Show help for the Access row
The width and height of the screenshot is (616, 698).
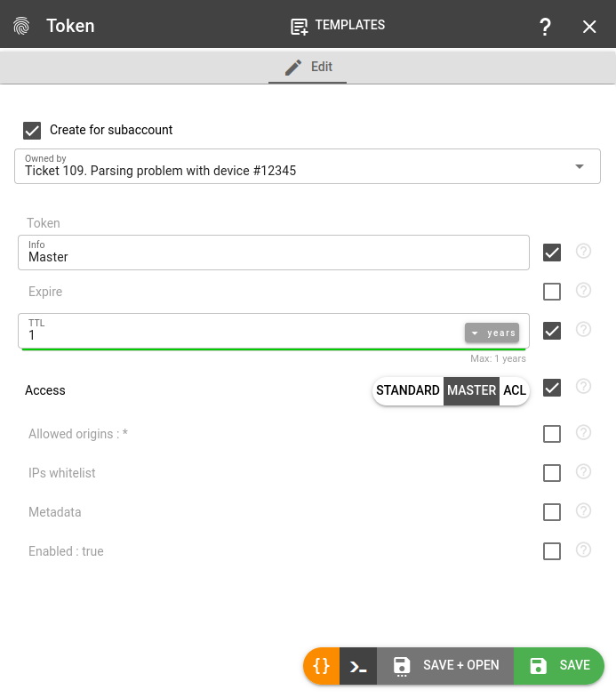(584, 387)
